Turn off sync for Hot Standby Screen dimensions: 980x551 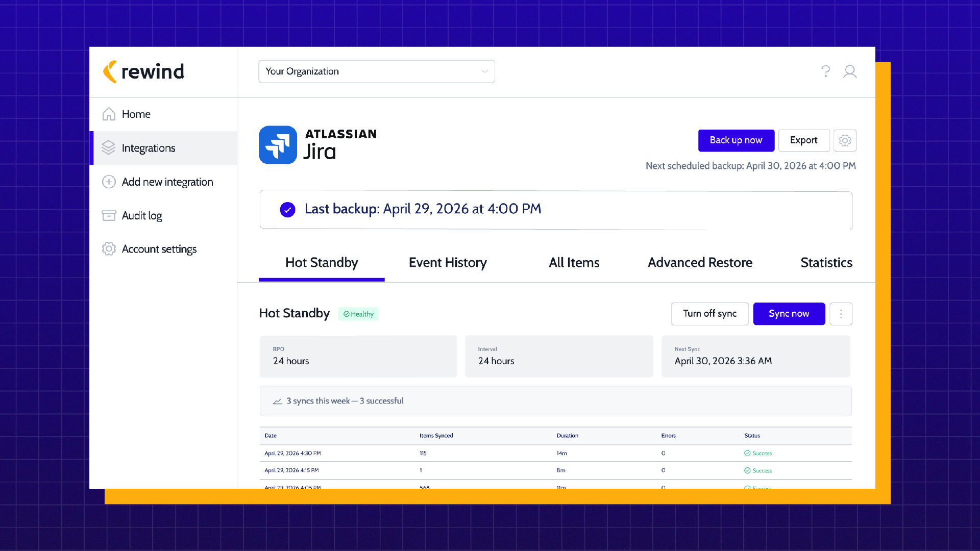coord(709,314)
